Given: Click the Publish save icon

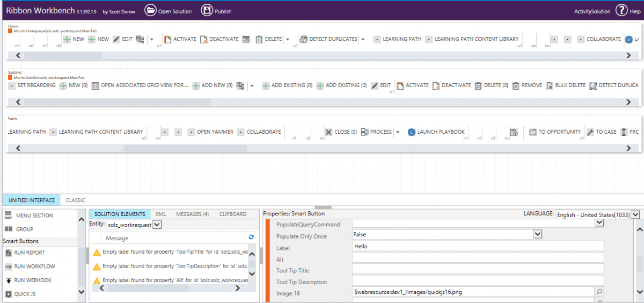Looking at the screenshot, I should point(207,11).
